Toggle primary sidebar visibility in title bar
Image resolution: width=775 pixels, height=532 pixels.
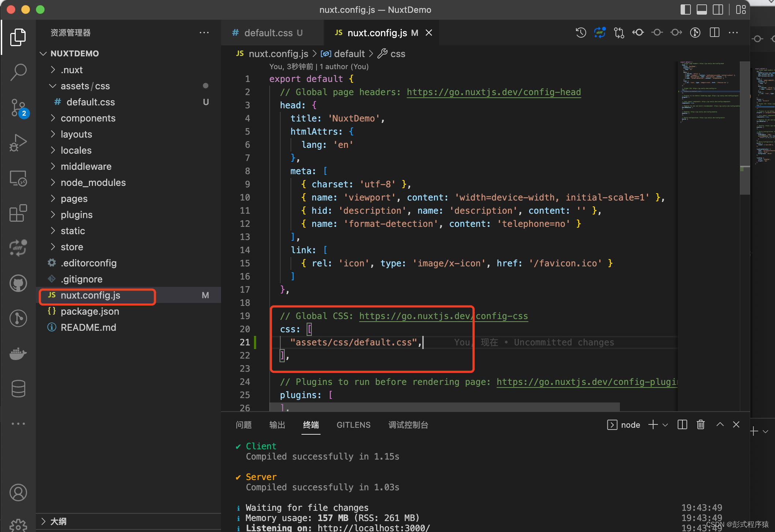[x=685, y=10]
